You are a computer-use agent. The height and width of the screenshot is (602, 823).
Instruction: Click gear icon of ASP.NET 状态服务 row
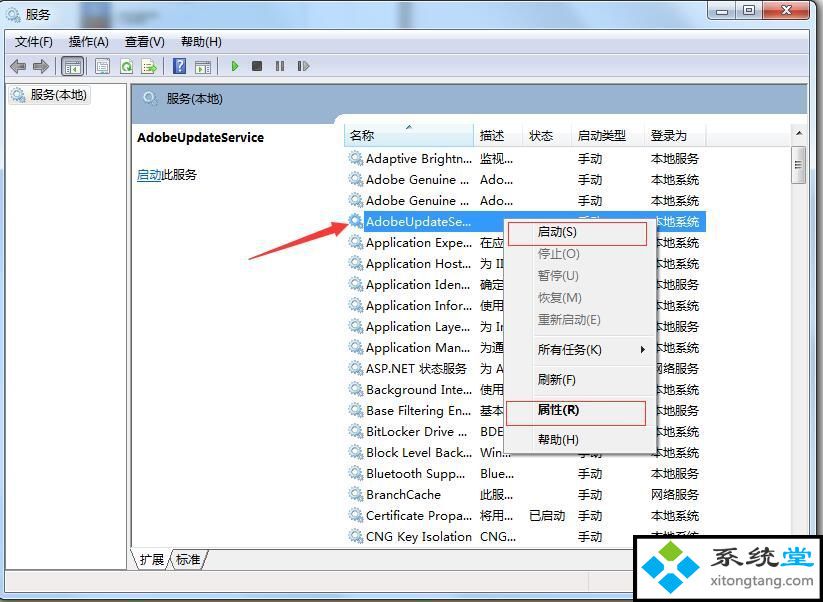pyautogui.click(x=356, y=368)
